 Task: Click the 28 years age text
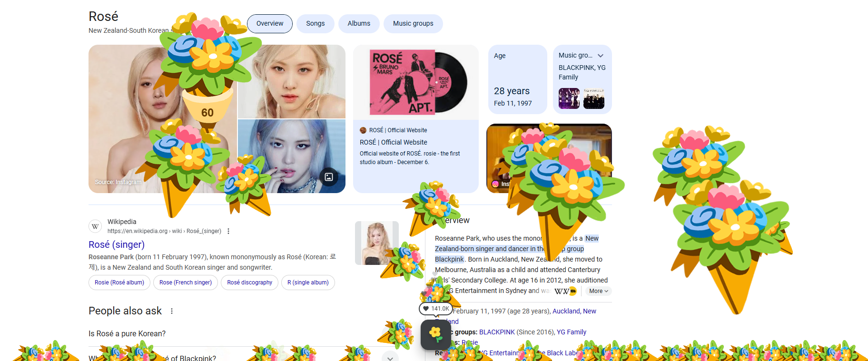512,91
